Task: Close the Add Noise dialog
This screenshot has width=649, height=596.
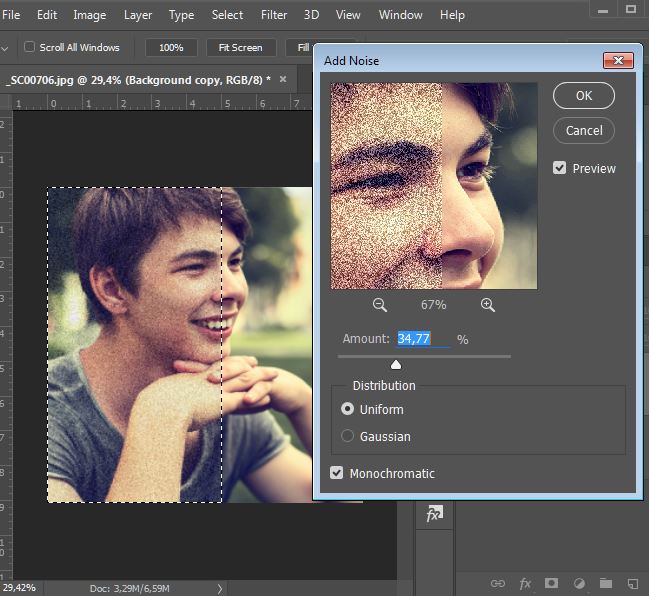Action: click(618, 60)
